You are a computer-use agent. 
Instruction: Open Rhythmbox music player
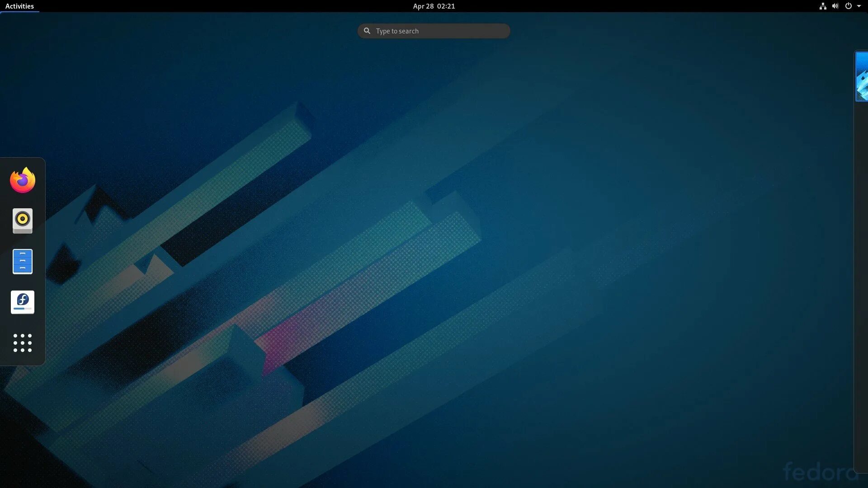(x=23, y=221)
